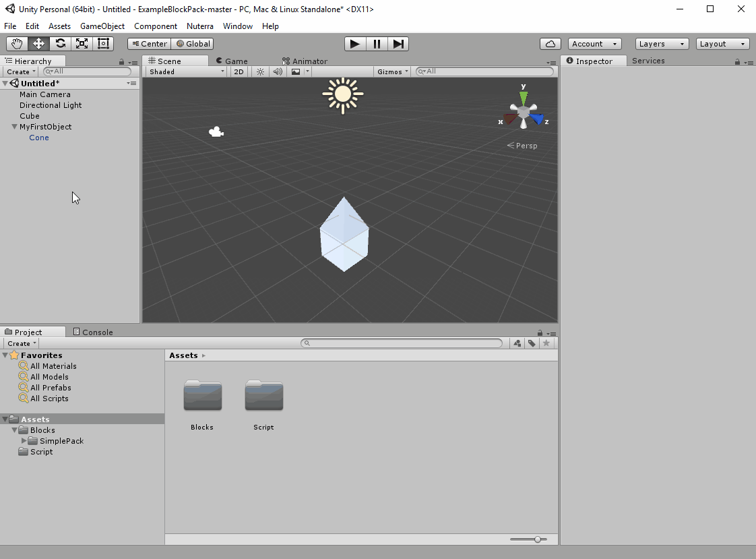Collapse the Untitled scene tree
This screenshot has height=559, width=756.
5,84
